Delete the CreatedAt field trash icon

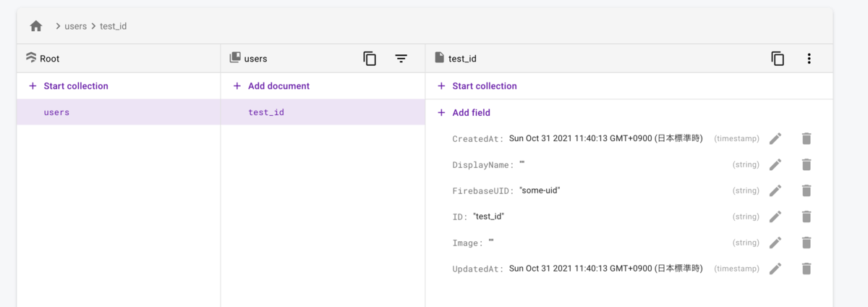click(x=807, y=138)
